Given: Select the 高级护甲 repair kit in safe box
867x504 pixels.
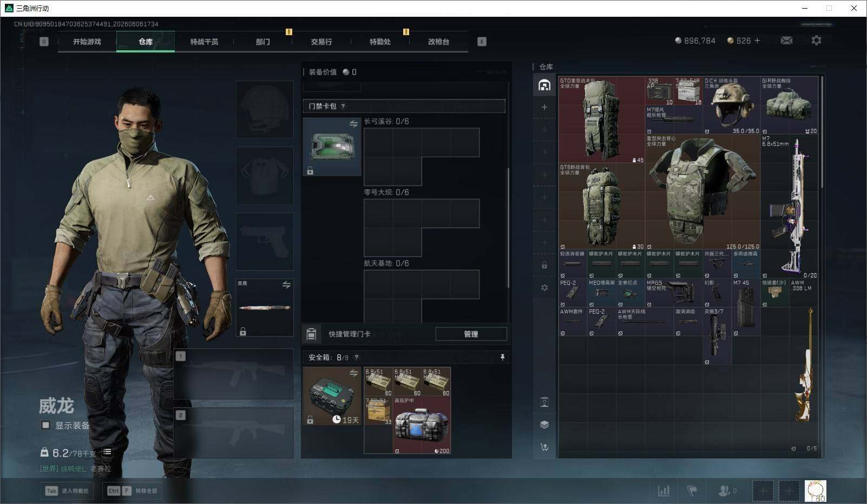Looking at the screenshot, I should click(422, 425).
